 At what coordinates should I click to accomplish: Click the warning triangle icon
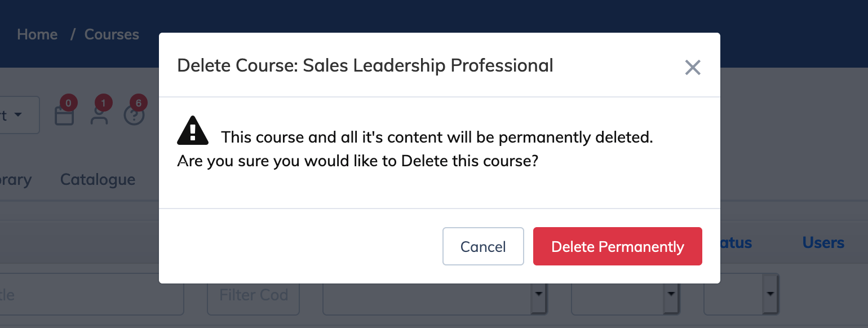(x=193, y=131)
